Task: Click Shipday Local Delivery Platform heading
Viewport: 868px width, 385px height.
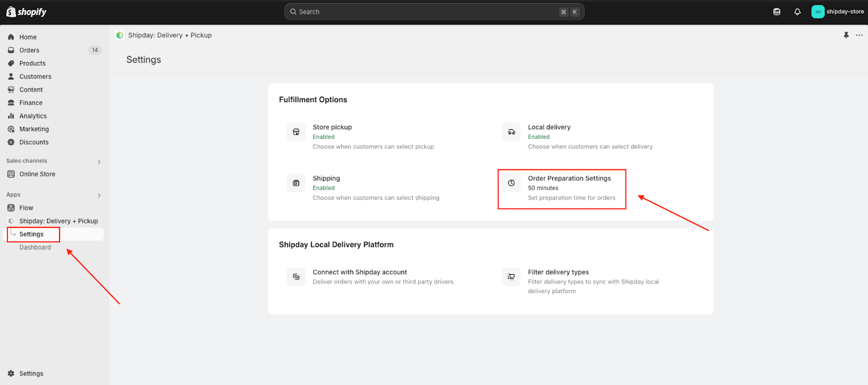Action: [336, 245]
